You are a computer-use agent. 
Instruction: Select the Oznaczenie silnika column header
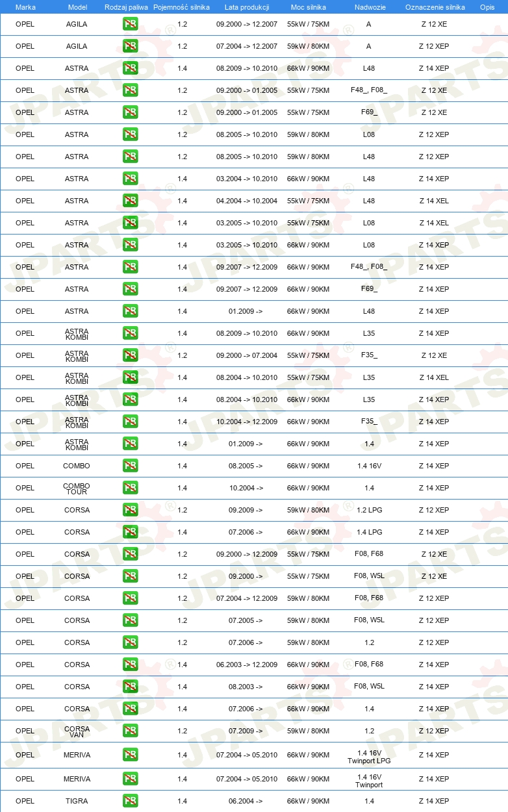(435, 7)
